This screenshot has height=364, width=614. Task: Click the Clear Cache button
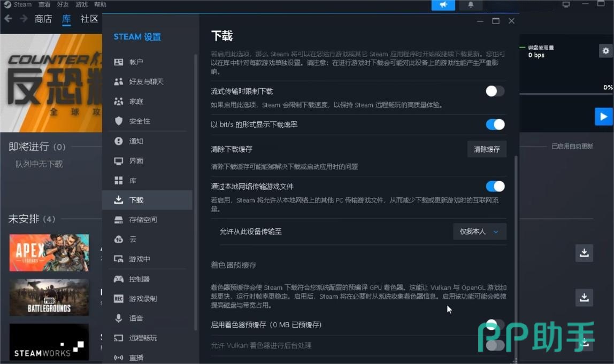487,149
